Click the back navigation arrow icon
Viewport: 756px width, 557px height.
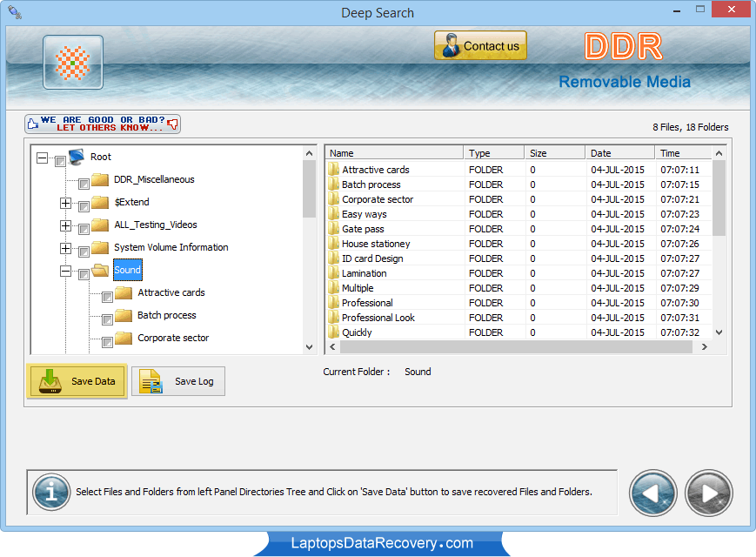pos(652,493)
